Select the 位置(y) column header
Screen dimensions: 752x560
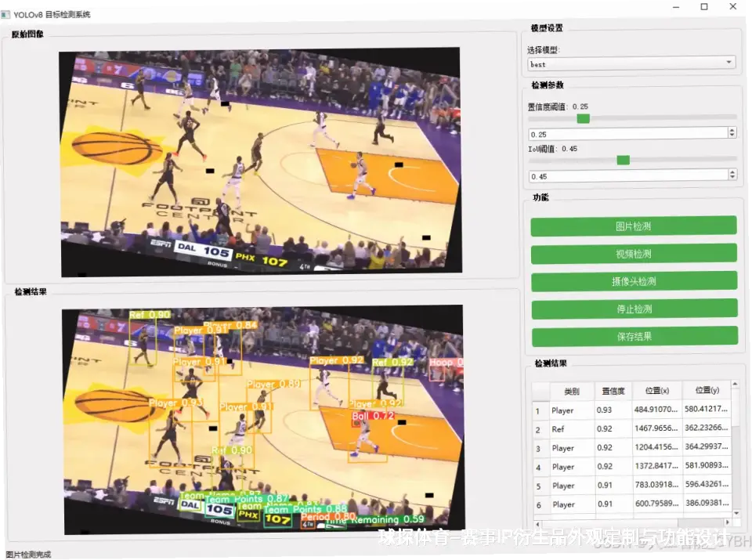coord(707,390)
